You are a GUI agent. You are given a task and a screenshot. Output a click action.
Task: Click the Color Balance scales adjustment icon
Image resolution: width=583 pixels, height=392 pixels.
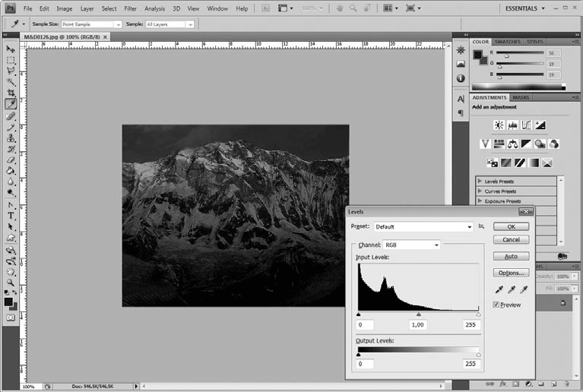pyautogui.click(x=512, y=144)
